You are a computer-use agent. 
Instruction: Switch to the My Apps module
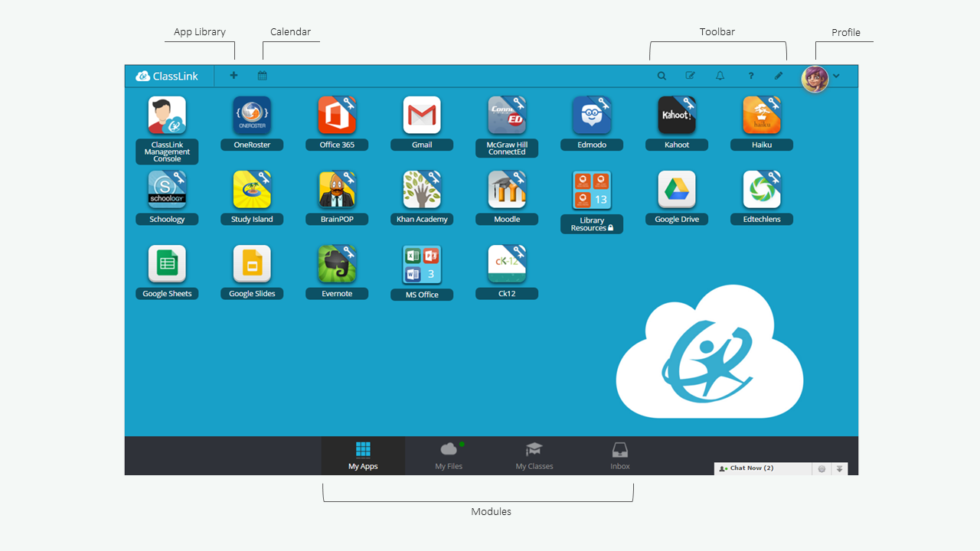point(363,456)
